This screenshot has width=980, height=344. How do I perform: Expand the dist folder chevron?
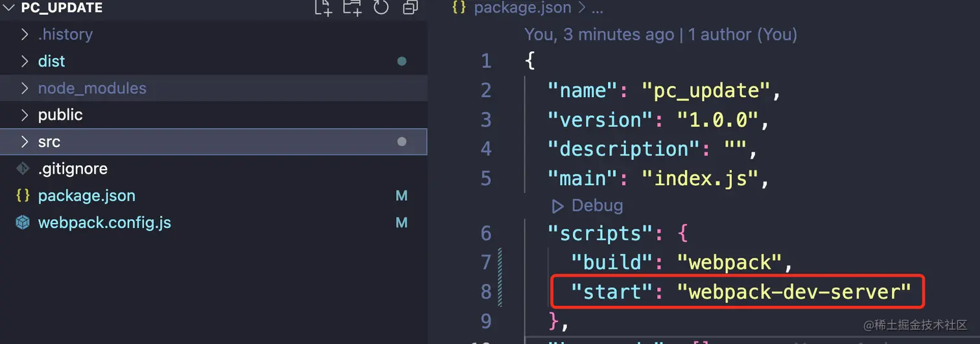tap(25, 61)
